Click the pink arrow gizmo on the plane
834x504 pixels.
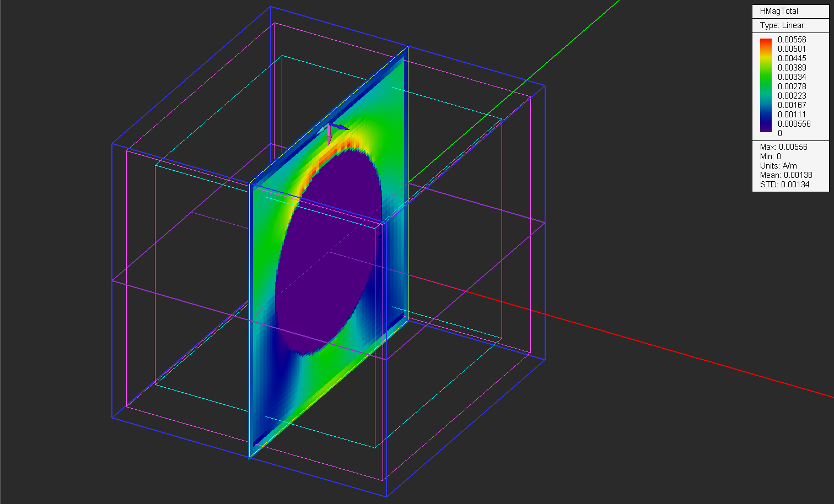coord(329,135)
